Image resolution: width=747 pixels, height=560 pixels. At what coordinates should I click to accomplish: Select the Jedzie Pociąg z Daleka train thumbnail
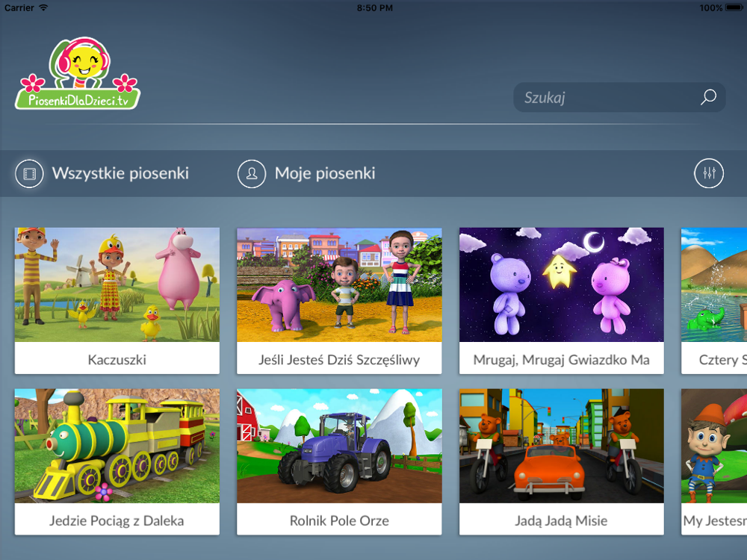[x=117, y=446]
